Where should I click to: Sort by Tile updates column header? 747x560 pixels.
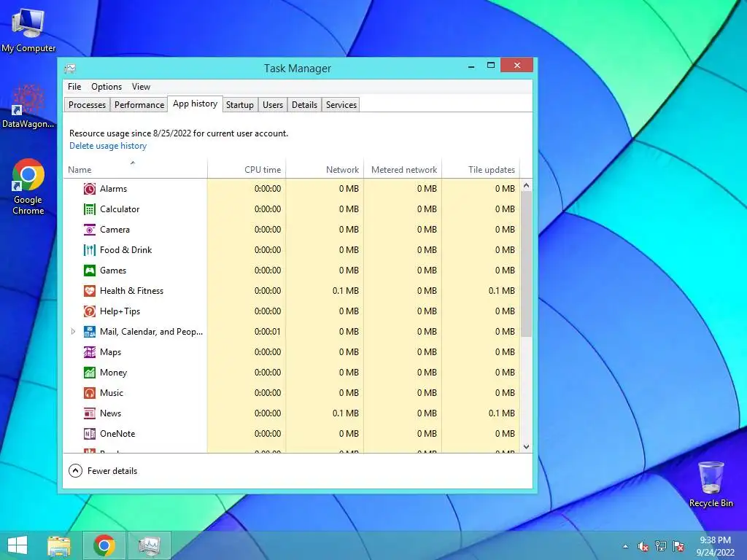click(x=481, y=169)
